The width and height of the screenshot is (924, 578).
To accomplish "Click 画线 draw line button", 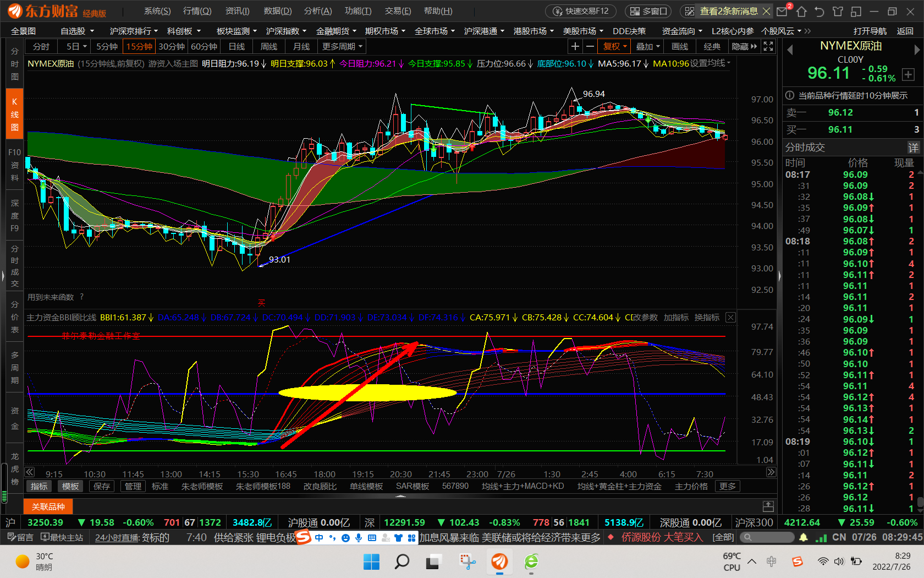I will coord(680,47).
